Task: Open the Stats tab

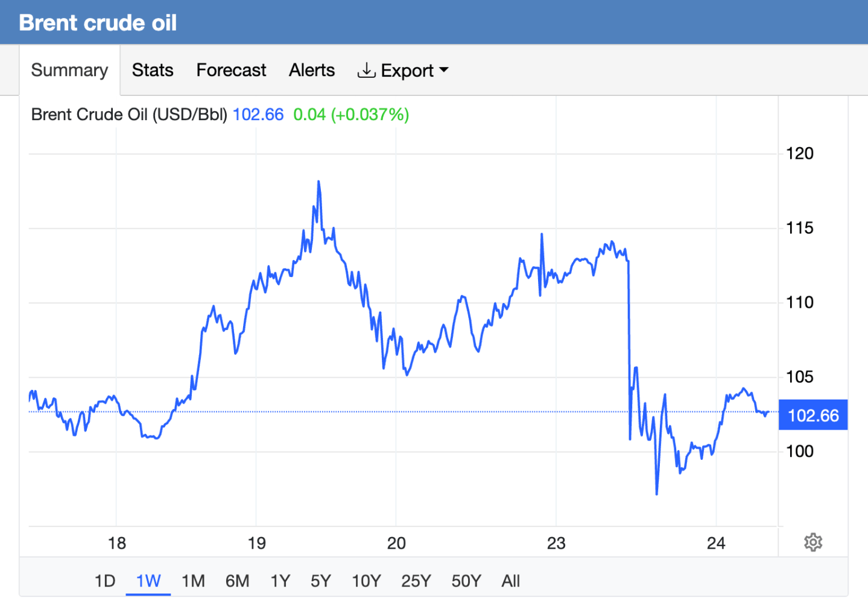Action: point(153,70)
